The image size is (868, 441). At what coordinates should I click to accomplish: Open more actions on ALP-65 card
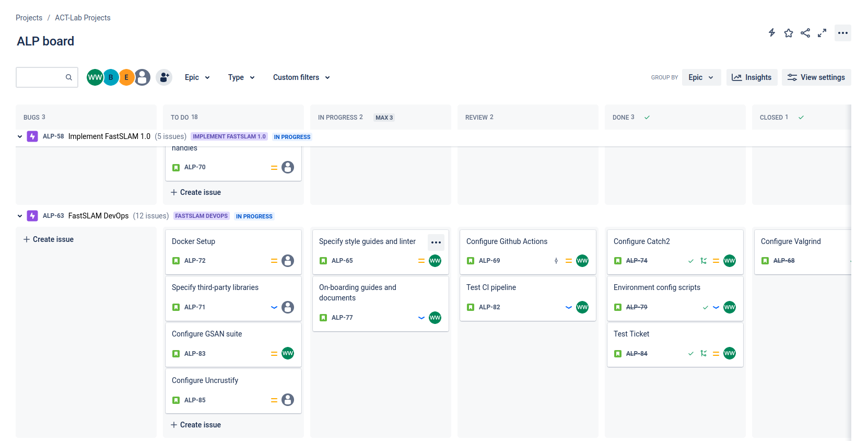click(436, 242)
